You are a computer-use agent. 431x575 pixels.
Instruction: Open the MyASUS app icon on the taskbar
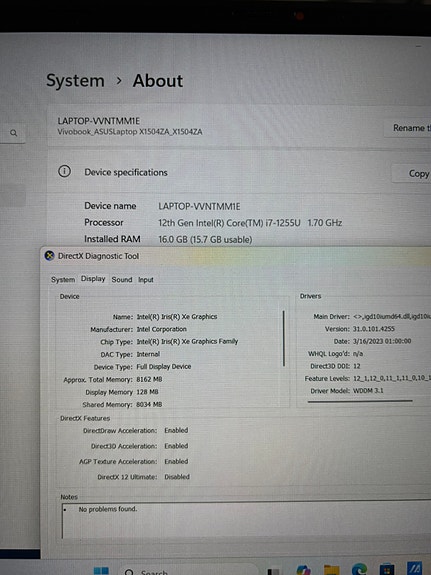[414, 568]
